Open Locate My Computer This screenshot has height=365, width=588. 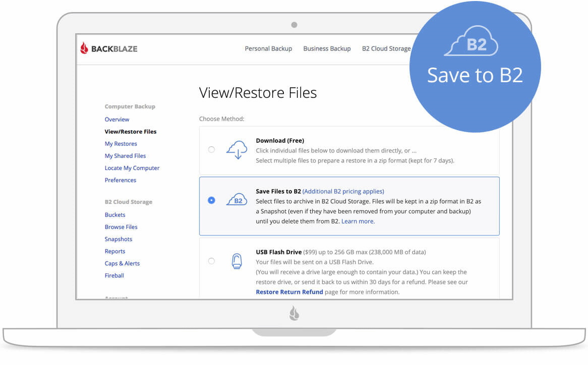[132, 168]
